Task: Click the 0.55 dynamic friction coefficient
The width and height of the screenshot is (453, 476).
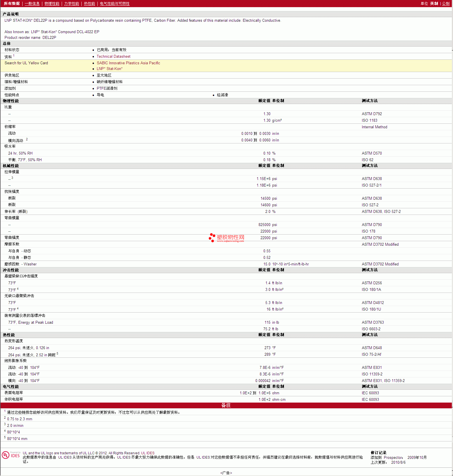Action: point(267,251)
